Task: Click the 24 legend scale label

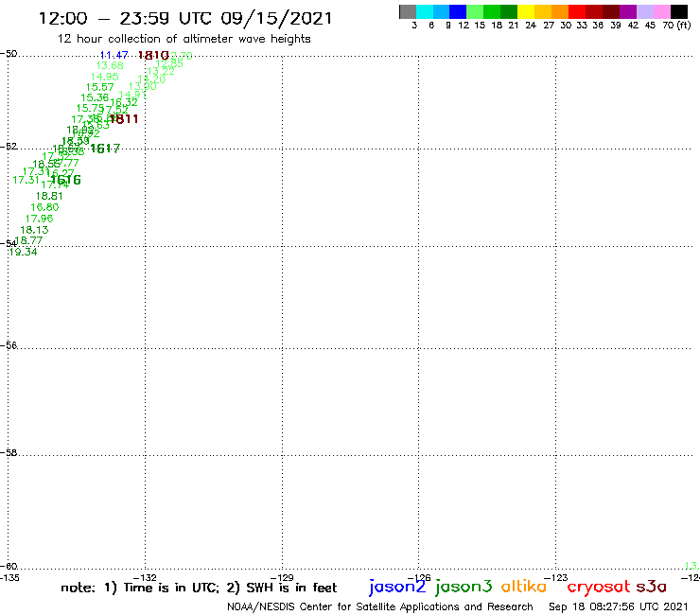Action: (531, 25)
